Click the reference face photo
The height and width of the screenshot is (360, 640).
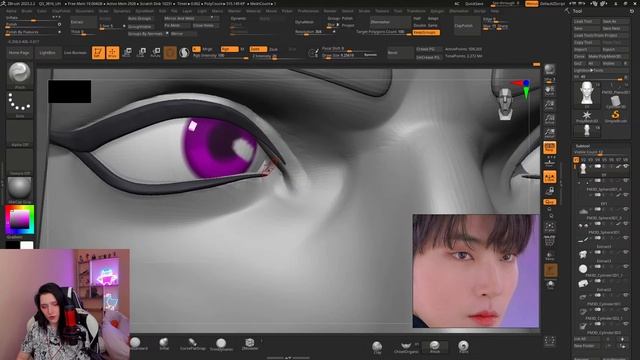[476, 271]
